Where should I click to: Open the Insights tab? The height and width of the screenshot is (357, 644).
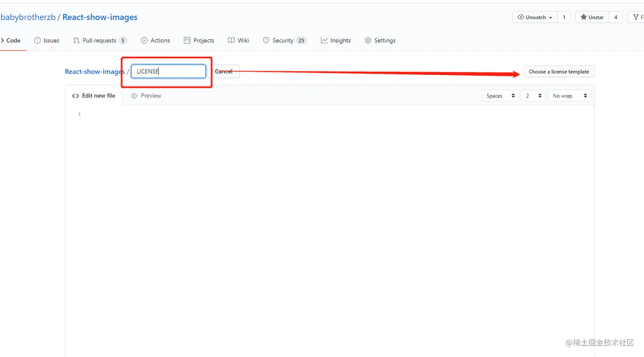coord(336,40)
